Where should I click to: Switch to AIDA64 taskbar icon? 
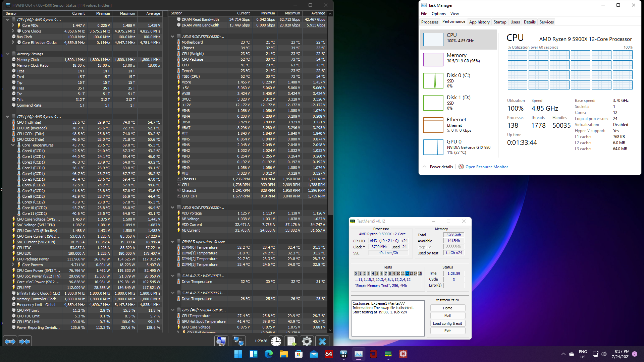click(329, 354)
